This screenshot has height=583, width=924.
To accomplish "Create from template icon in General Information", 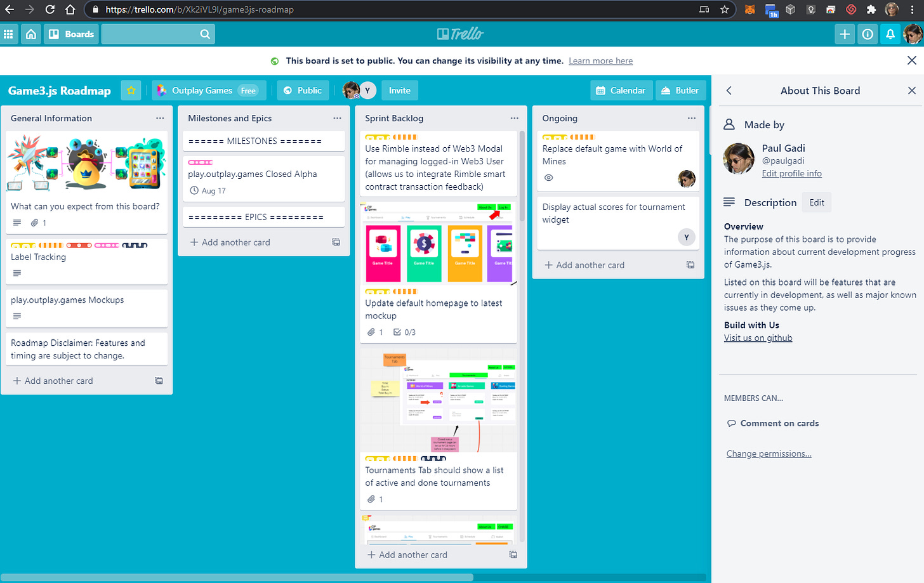I will 159,381.
